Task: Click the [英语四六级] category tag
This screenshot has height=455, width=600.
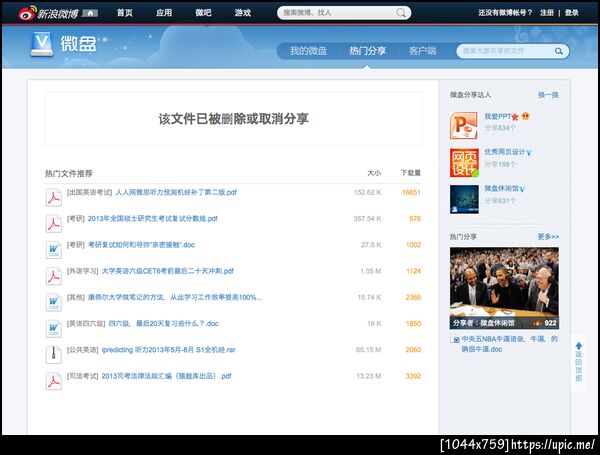Action: pyautogui.click(x=86, y=323)
